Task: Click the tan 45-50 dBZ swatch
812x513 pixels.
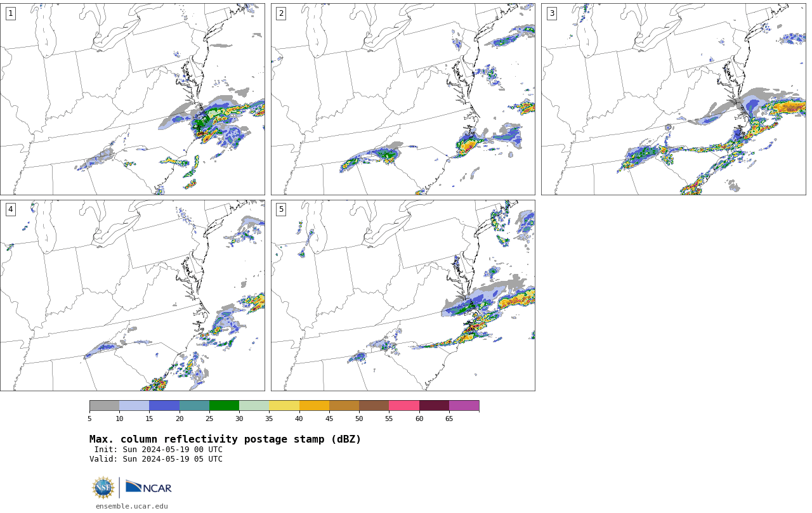Action: (344, 406)
